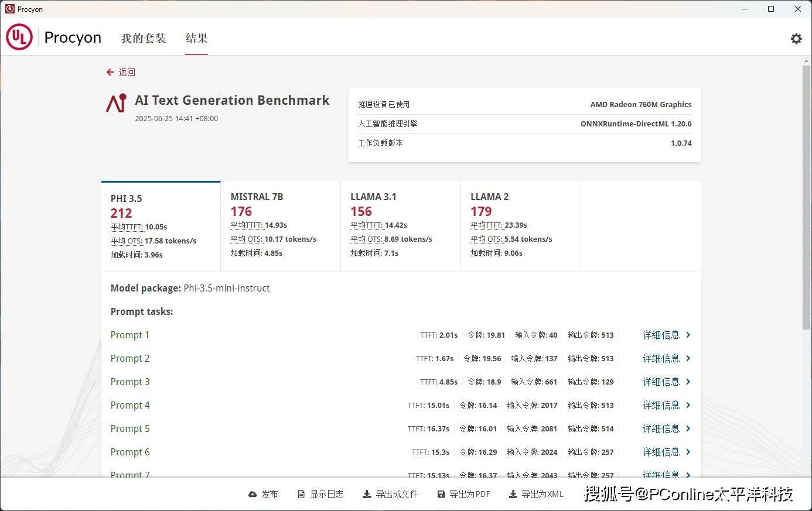This screenshot has width=812, height=511.
Task: Select the LLAMA 3.1 results tab
Action: [x=400, y=225]
